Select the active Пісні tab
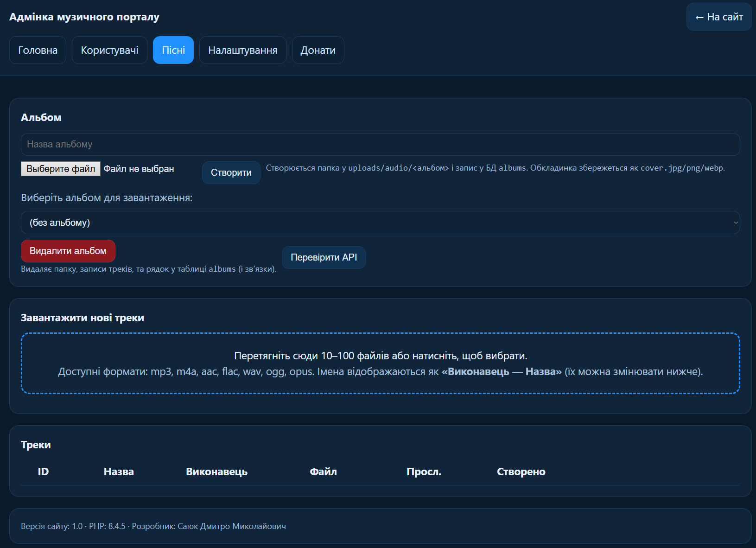Screen dimensions: 756x548 point(173,50)
